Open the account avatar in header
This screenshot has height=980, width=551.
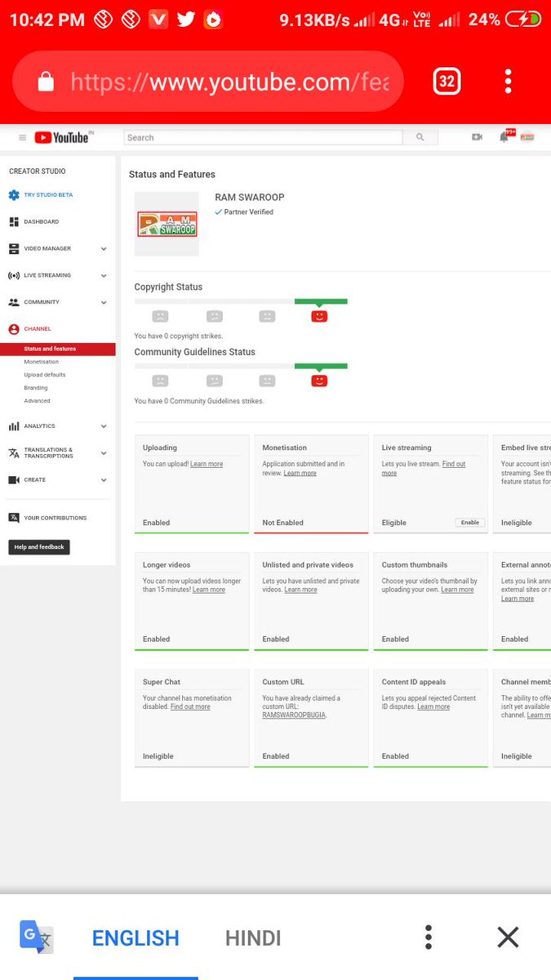[527, 137]
